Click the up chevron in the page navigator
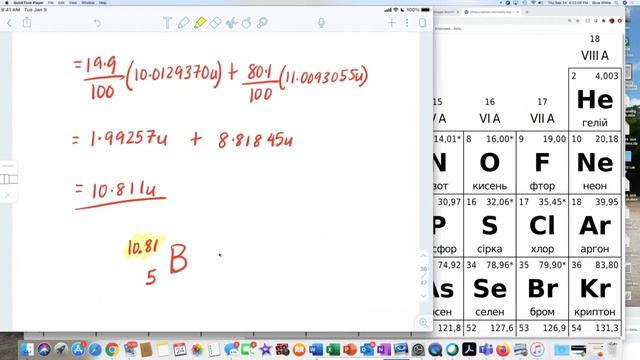The height and width of the screenshot is (360, 640). click(x=423, y=255)
